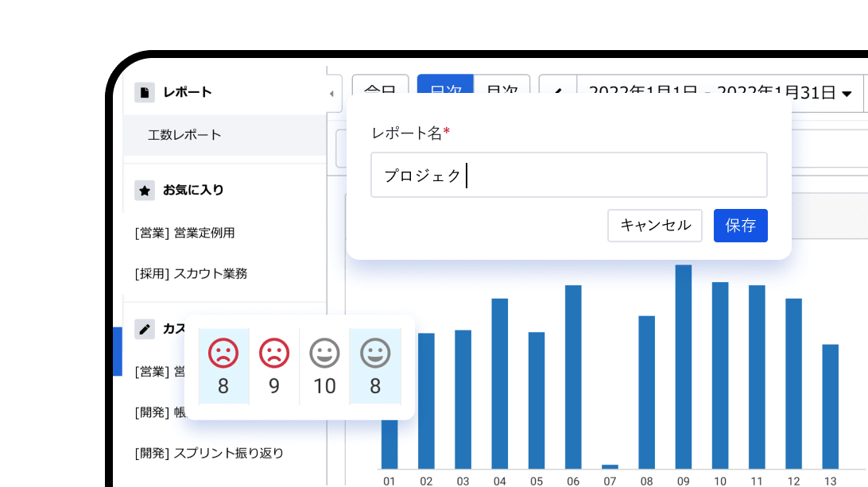The width and height of the screenshot is (868, 487).
Task: Switch to 日次 daily view
Action: tap(445, 87)
